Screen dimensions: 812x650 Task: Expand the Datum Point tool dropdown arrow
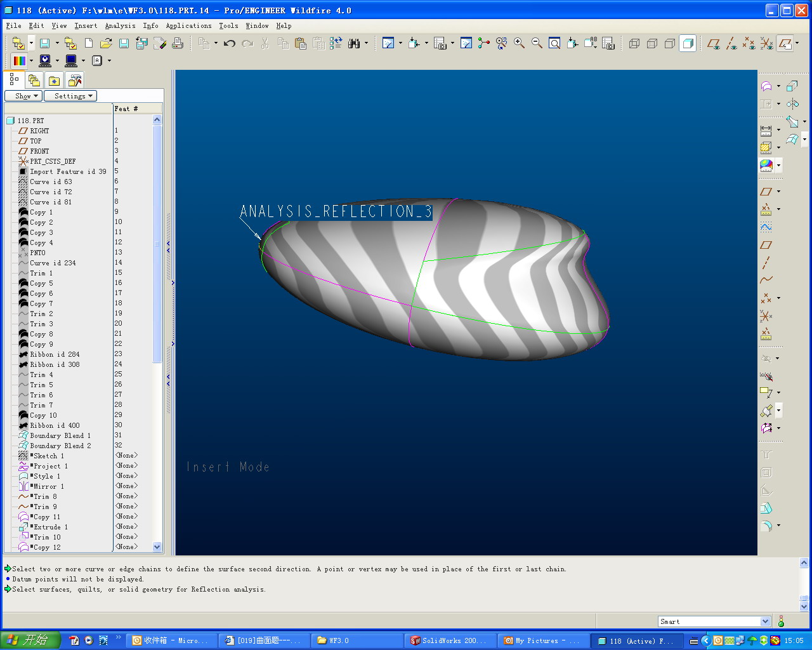778,298
